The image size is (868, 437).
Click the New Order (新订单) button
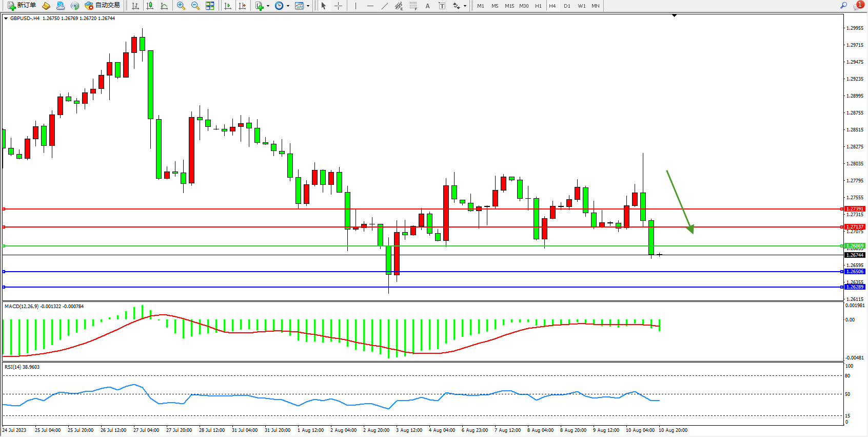[x=22, y=6]
